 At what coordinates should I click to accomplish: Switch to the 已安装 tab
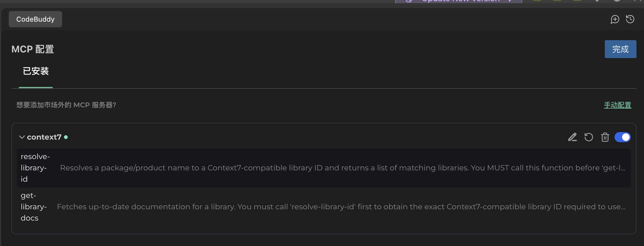pyautogui.click(x=35, y=71)
